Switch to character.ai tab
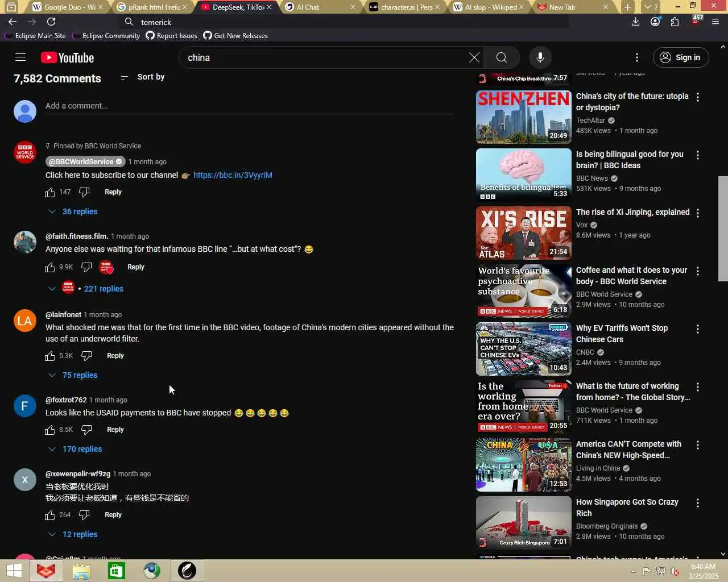 click(405, 7)
